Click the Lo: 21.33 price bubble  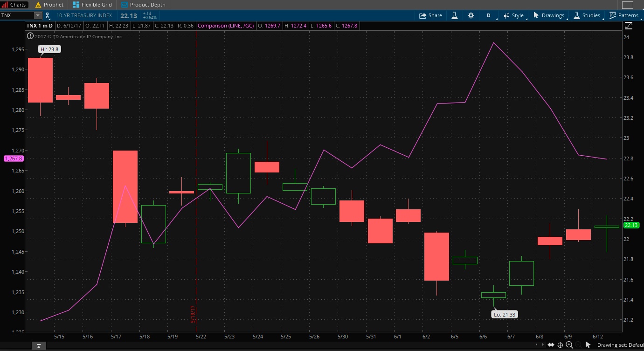coord(505,315)
